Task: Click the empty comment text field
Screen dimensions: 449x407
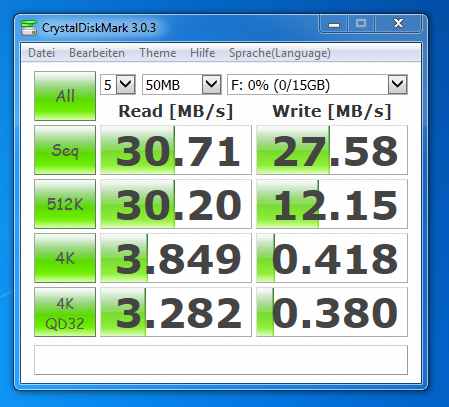Action: pos(221,360)
